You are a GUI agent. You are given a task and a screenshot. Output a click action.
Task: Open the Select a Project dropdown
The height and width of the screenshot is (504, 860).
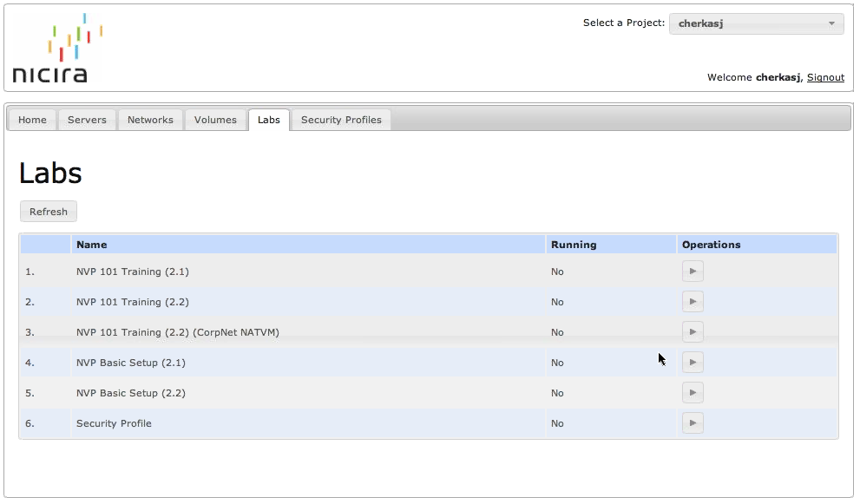click(x=757, y=23)
